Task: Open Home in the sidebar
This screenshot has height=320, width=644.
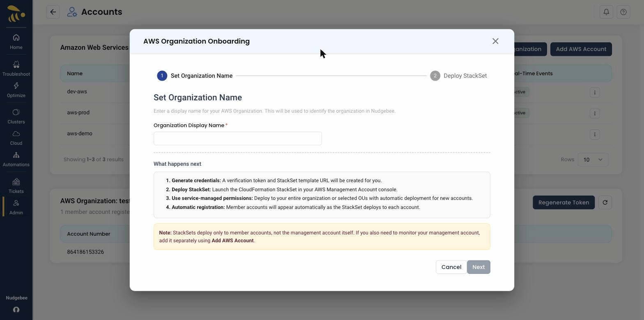Action: click(16, 42)
